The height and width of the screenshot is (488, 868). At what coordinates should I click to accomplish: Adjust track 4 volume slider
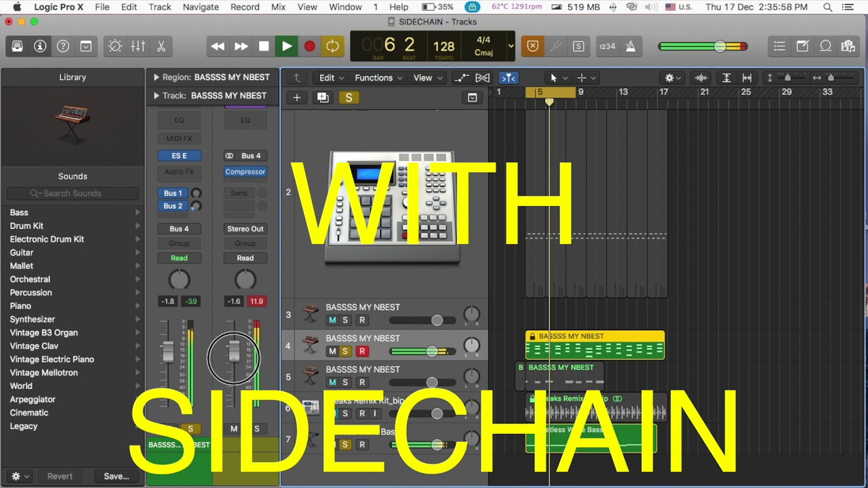[x=432, y=351]
